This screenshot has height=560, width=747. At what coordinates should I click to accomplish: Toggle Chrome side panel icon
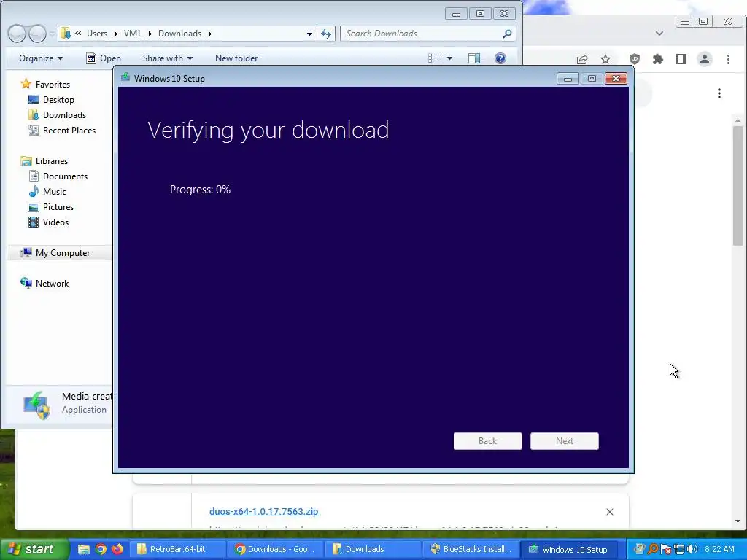pyautogui.click(x=681, y=59)
